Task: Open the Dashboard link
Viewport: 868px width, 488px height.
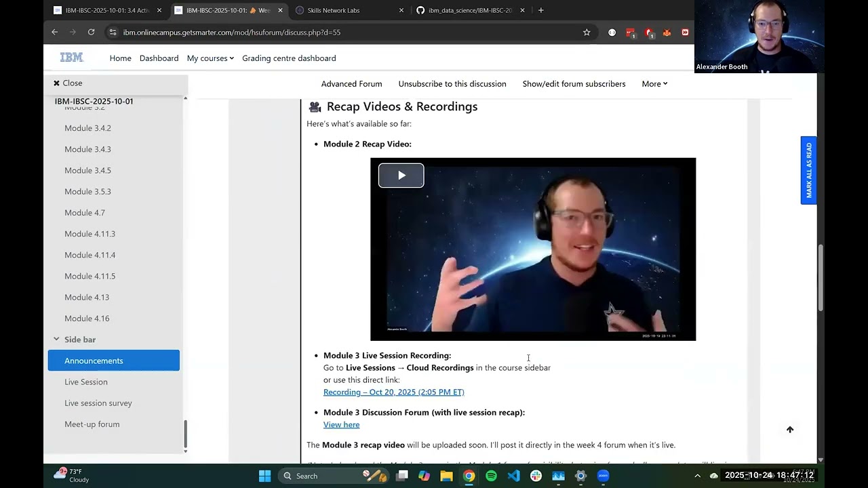Action: 159,58
